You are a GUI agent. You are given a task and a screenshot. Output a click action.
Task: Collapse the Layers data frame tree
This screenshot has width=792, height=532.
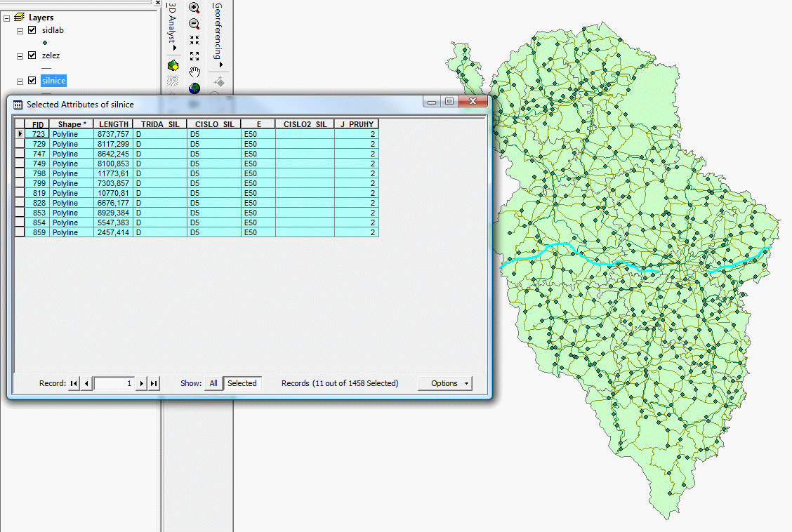[6, 18]
